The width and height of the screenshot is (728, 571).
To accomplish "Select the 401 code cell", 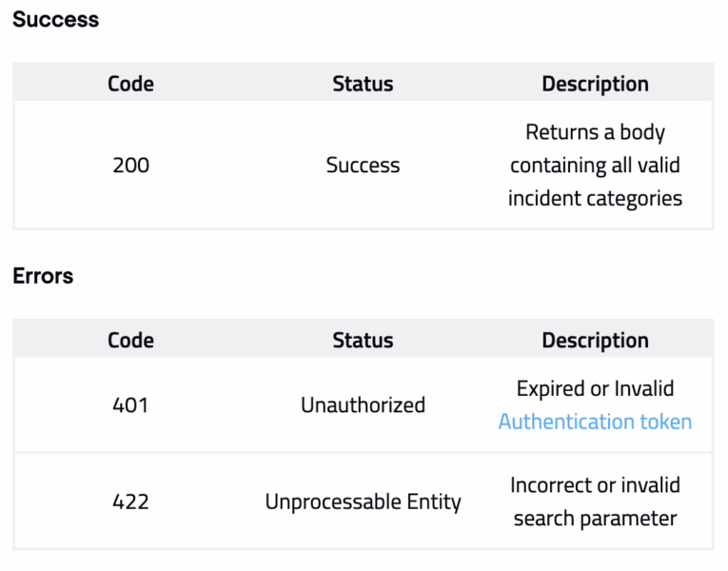I will 130,405.
